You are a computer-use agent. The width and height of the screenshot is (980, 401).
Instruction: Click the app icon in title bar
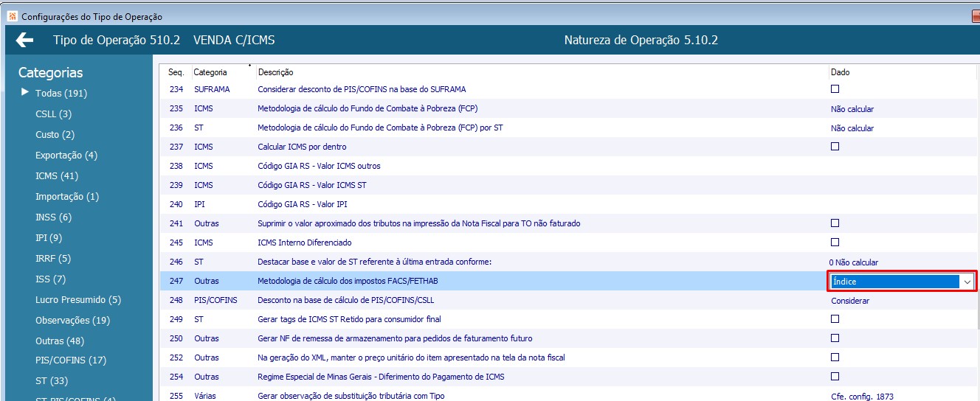[x=11, y=16]
